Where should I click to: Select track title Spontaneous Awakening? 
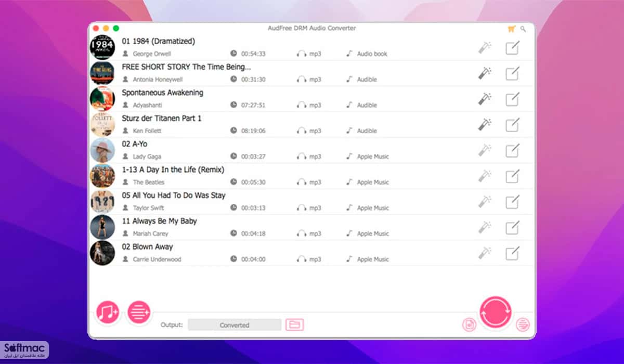pyautogui.click(x=163, y=93)
